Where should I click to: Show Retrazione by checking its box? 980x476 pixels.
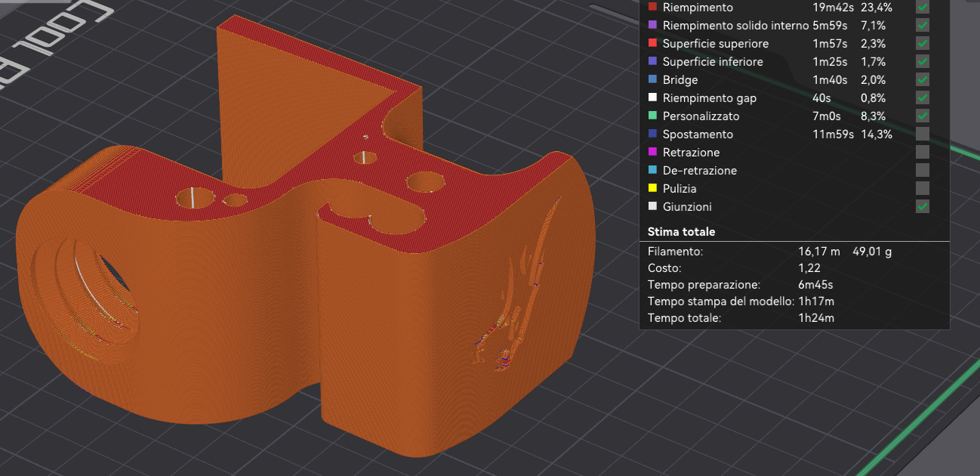point(923,153)
